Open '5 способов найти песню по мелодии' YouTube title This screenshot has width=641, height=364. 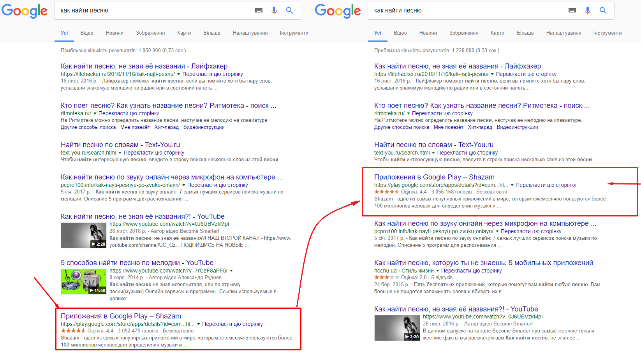tap(137, 263)
